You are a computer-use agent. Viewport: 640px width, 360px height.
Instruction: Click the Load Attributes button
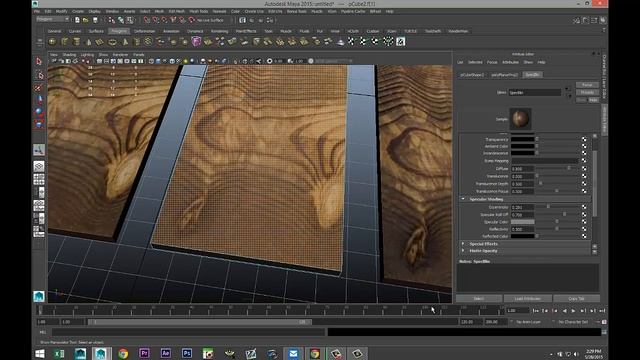coord(527,298)
